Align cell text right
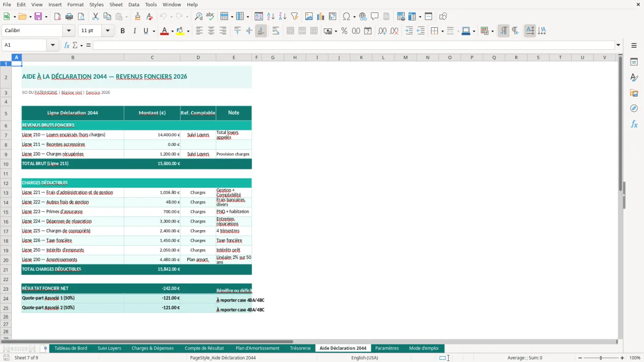 pos(223,31)
